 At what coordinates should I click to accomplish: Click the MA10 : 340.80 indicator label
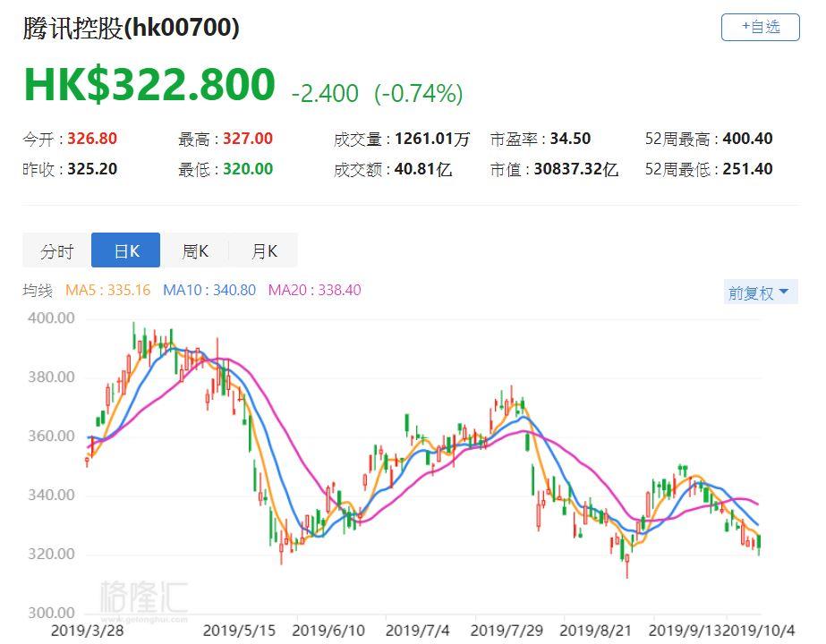point(209,290)
